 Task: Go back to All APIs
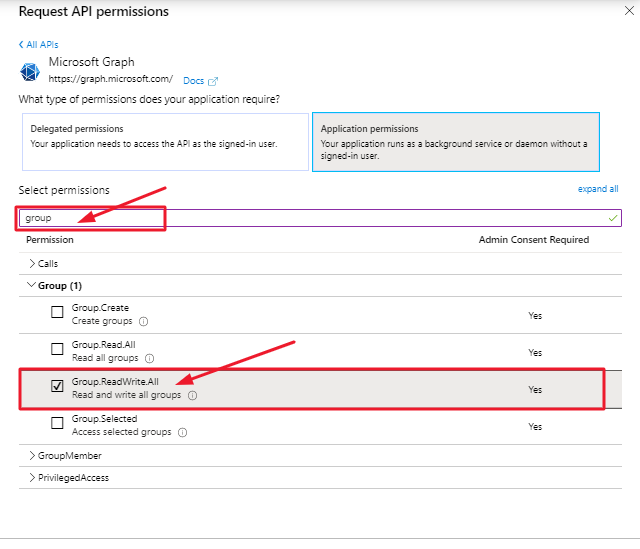[39, 44]
